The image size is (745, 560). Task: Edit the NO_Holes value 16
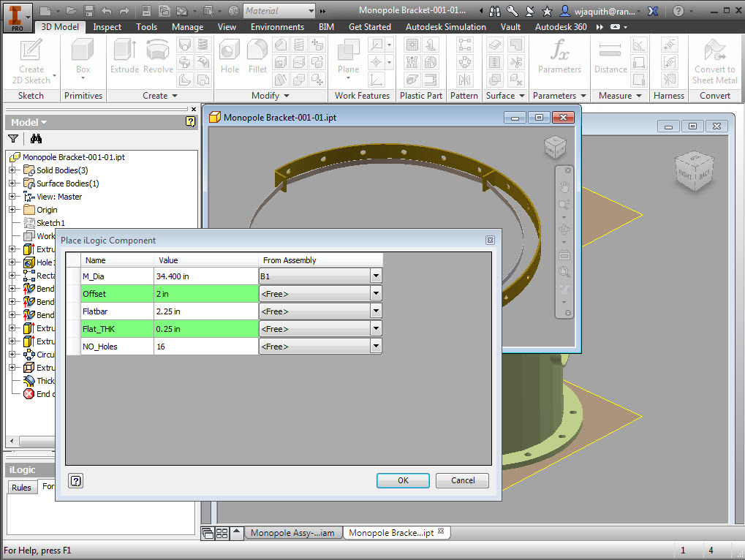point(205,347)
